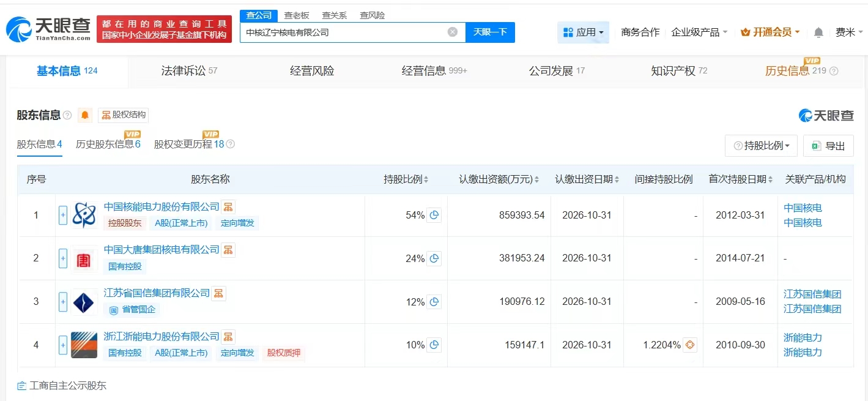Open the 应用 dropdown
Viewport: 868px width, 401px height.
[583, 32]
